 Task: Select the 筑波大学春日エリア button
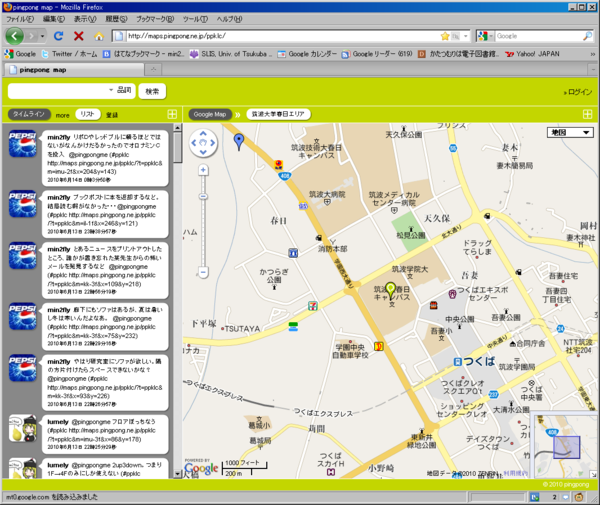pos(278,114)
